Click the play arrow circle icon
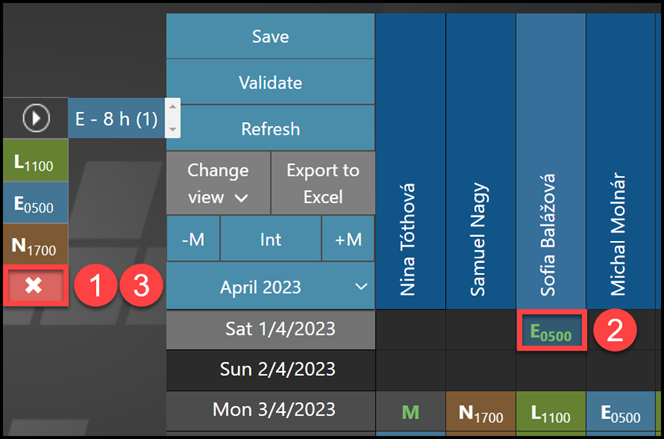The width and height of the screenshot is (664, 439). 36,119
